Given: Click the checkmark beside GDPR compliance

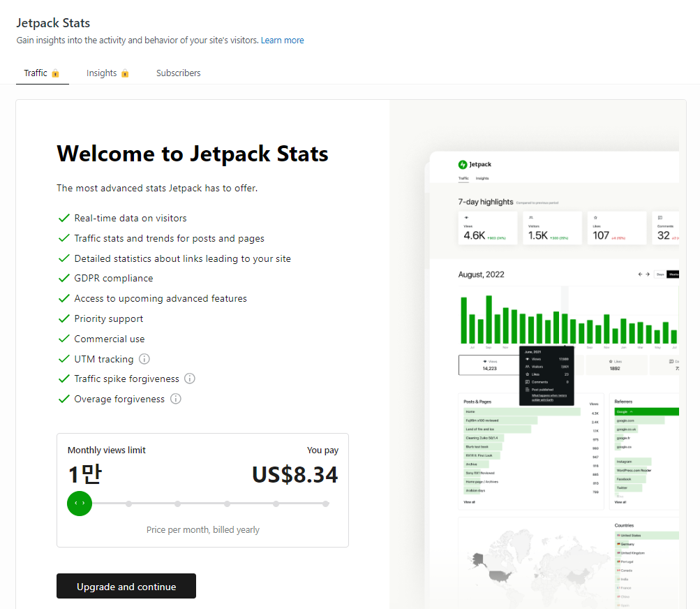Looking at the screenshot, I should pyautogui.click(x=64, y=278).
